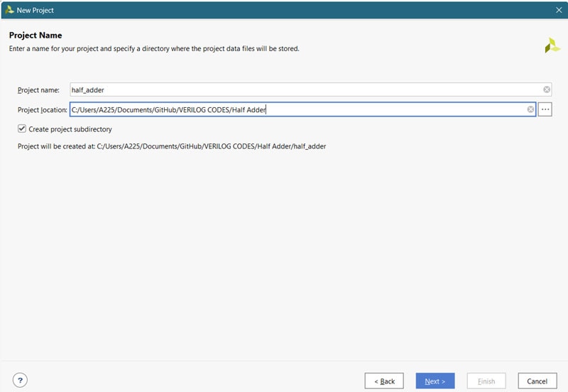Click the Xilinx logo in the header
The height and width of the screenshot is (392, 568).
coord(552,46)
